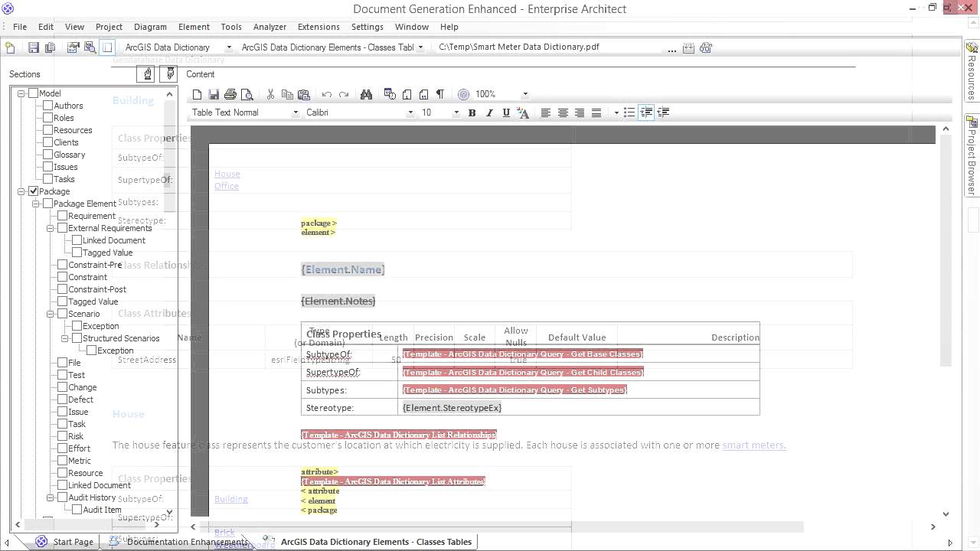
Task: Check the Requirement checkbox
Action: point(62,216)
